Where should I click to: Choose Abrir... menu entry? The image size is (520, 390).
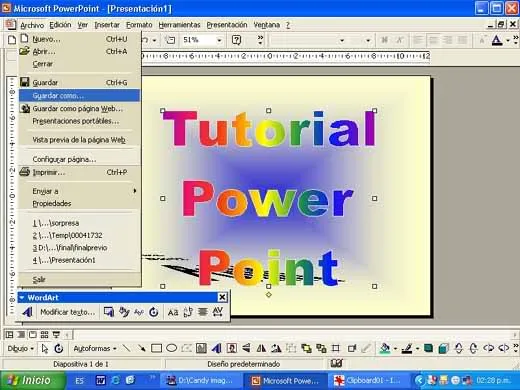pos(79,51)
